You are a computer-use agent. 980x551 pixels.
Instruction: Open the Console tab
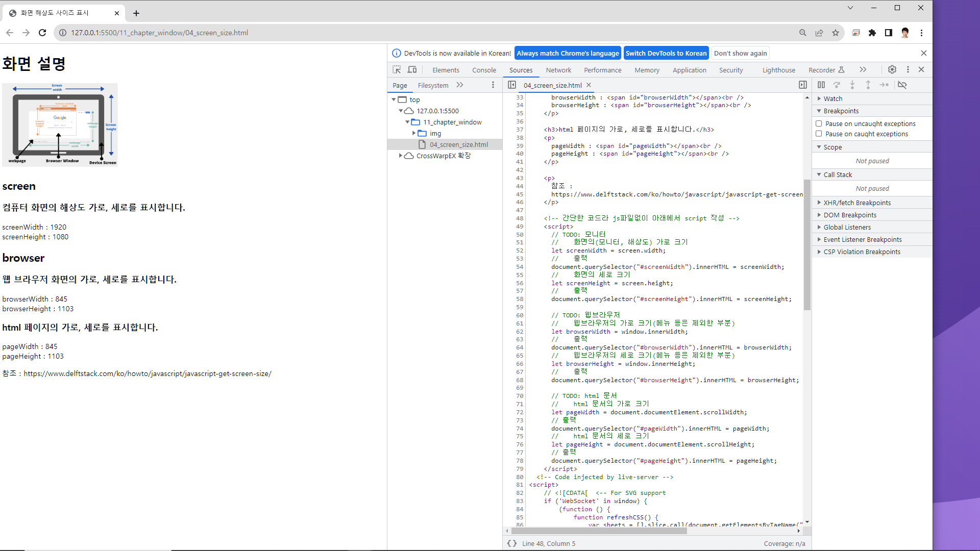click(x=484, y=70)
